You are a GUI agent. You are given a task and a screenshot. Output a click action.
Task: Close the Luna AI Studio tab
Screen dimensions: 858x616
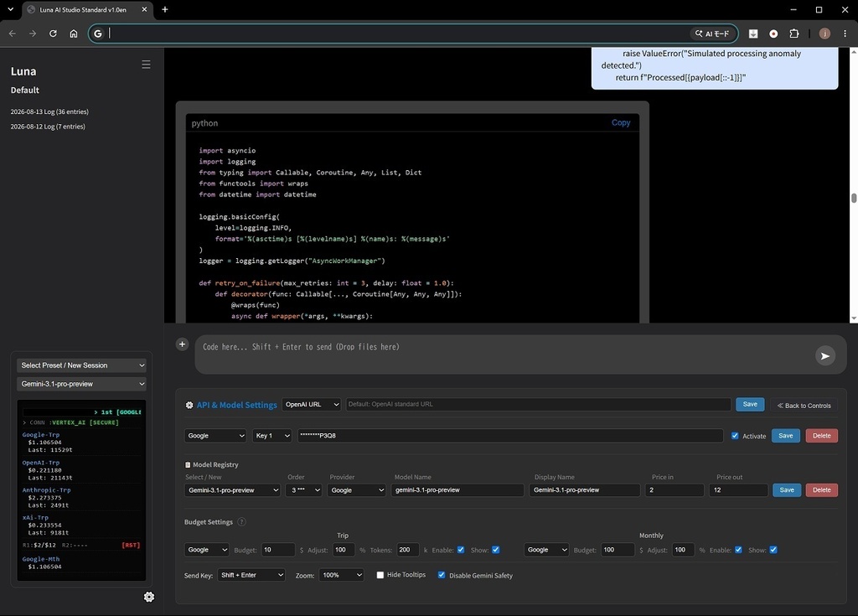144,9
